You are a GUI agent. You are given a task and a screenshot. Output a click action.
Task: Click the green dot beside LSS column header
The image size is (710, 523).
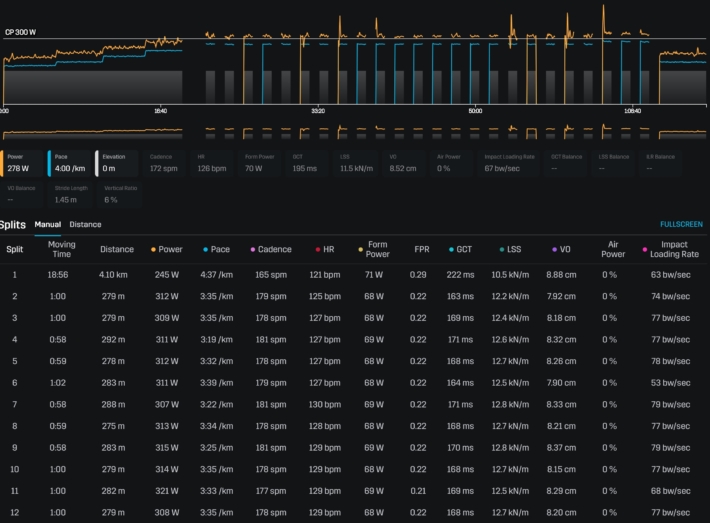pyautogui.click(x=502, y=249)
